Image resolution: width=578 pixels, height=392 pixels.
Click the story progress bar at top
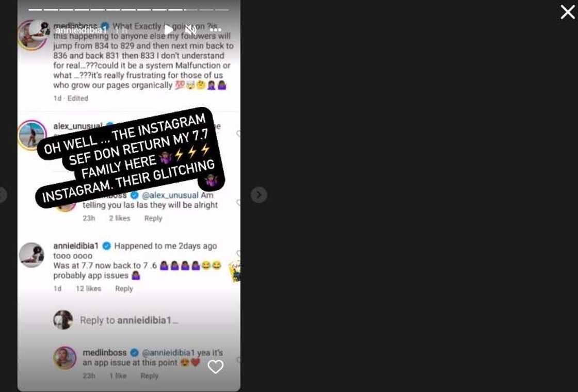click(129, 10)
